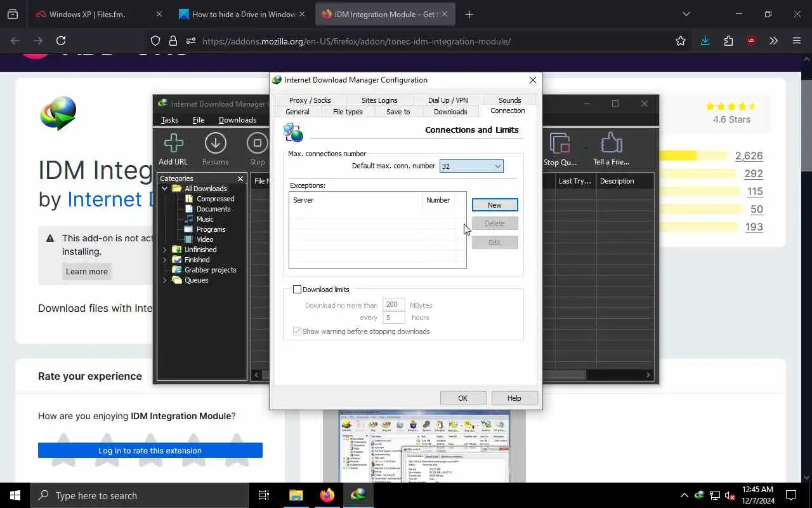Switch to Proxy / Socks tab
The image size is (812, 508).
click(310, 100)
